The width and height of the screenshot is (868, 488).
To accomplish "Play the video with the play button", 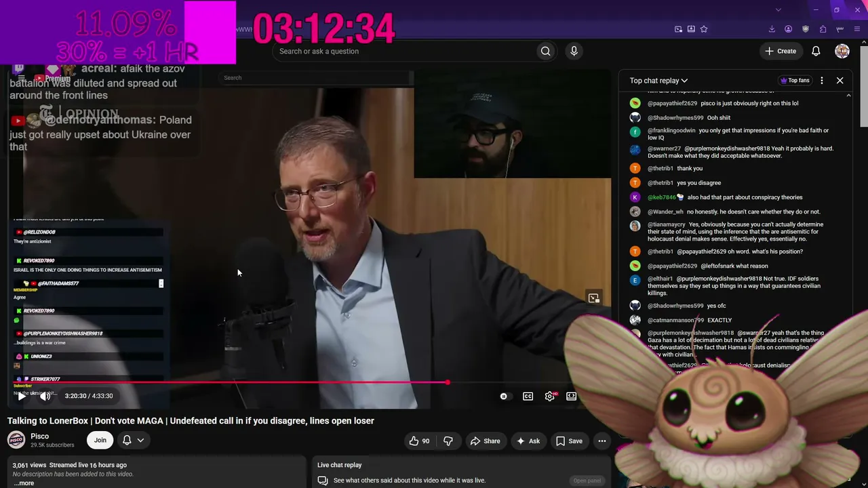I will (x=22, y=396).
